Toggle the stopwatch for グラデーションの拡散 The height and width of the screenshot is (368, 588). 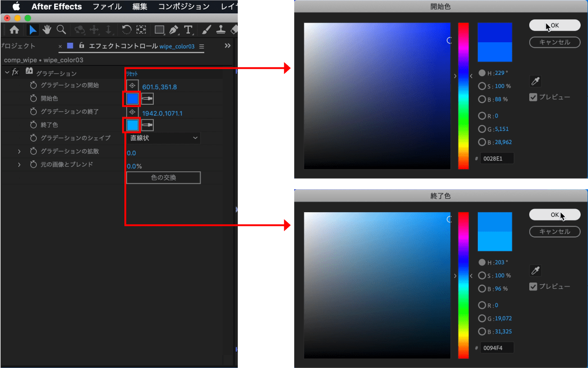tap(33, 151)
